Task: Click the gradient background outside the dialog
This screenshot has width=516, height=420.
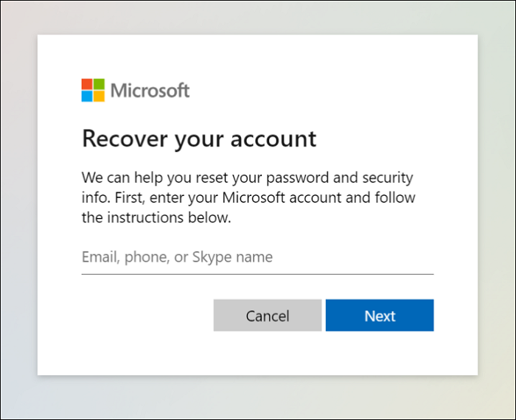Action: tap(18, 221)
